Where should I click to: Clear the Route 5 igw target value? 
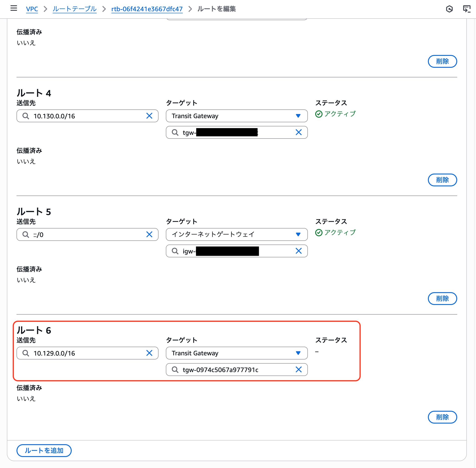pyautogui.click(x=298, y=251)
